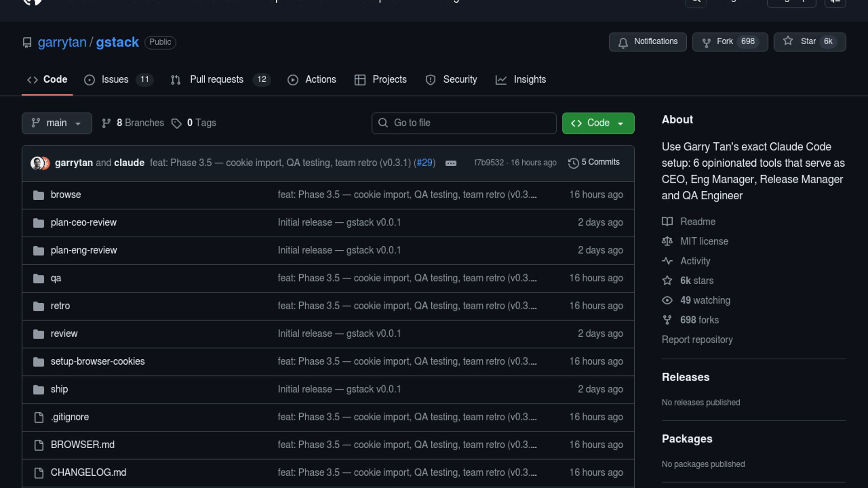
Task: Expand the green Code dropdown button
Action: tap(598, 123)
